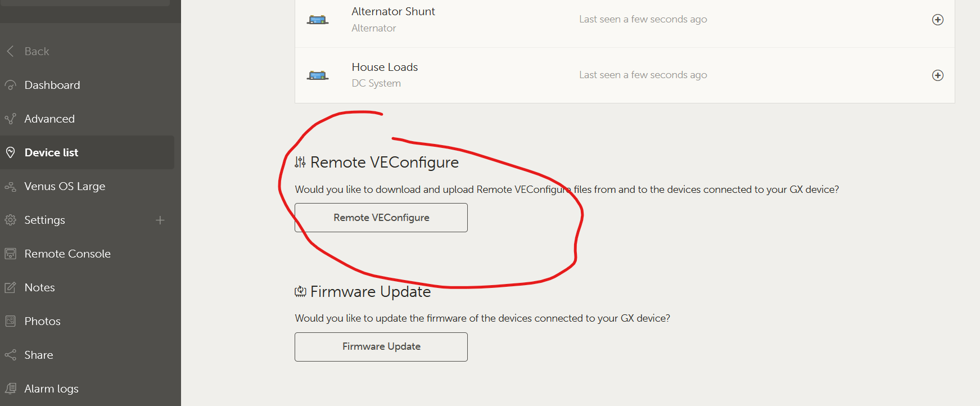This screenshot has height=406, width=980.
Task: Click the Venus OS Large icon
Action: click(10, 186)
